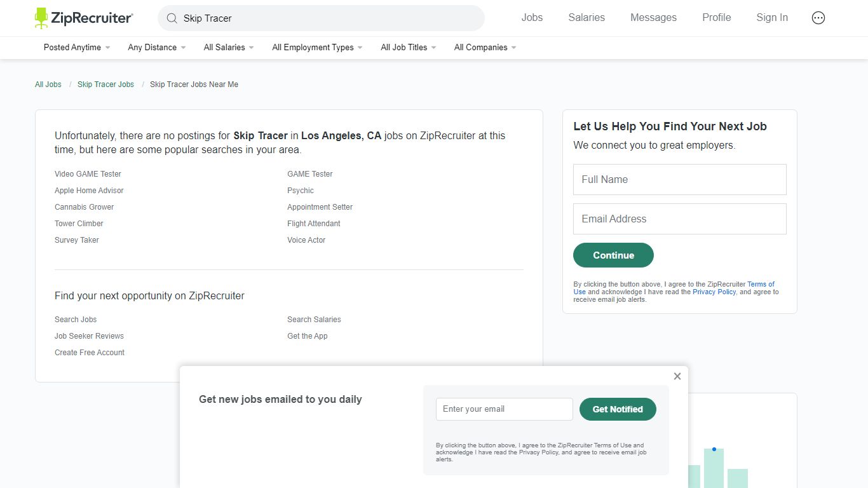
Task: Open Video GAME Tester search link
Action: point(88,174)
